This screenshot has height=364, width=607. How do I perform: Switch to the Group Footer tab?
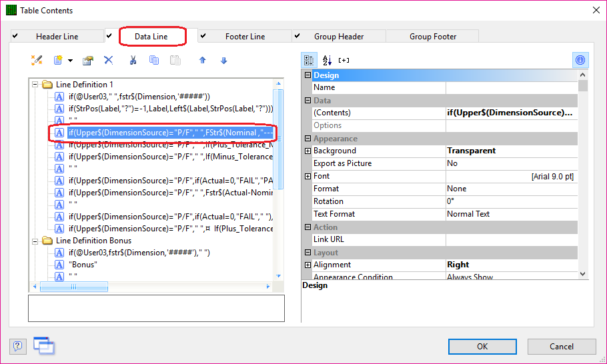coord(433,37)
